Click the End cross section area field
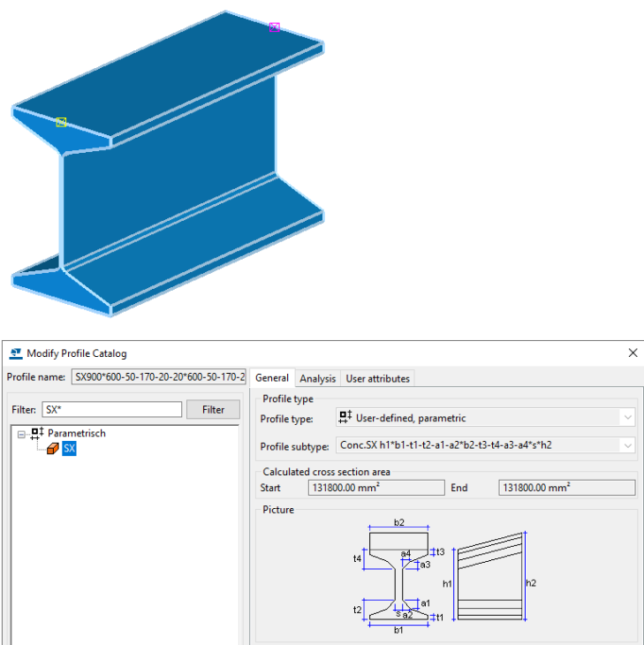644x645 pixels. click(x=566, y=488)
